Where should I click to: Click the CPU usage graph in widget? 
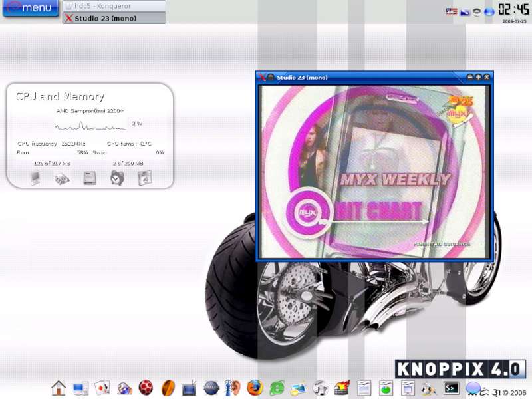[90, 126]
